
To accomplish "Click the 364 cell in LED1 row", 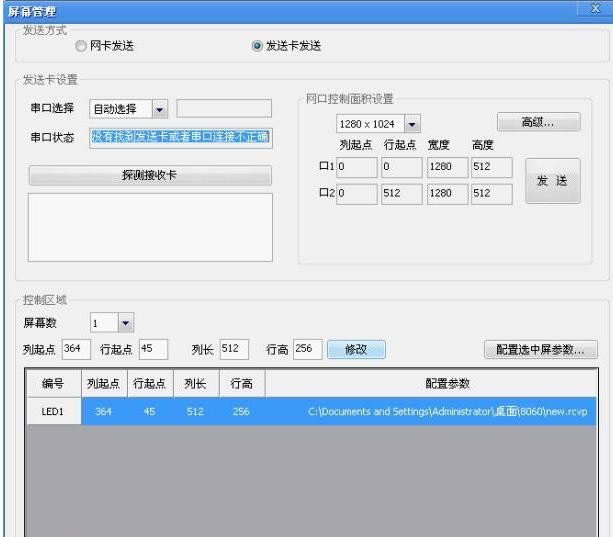I will [104, 411].
